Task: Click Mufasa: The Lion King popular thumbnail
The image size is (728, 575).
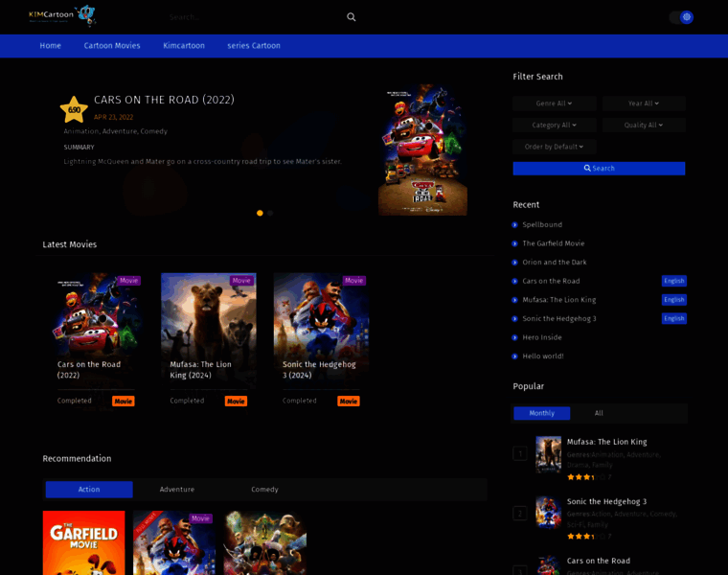Action: pyautogui.click(x=548, y=454)
